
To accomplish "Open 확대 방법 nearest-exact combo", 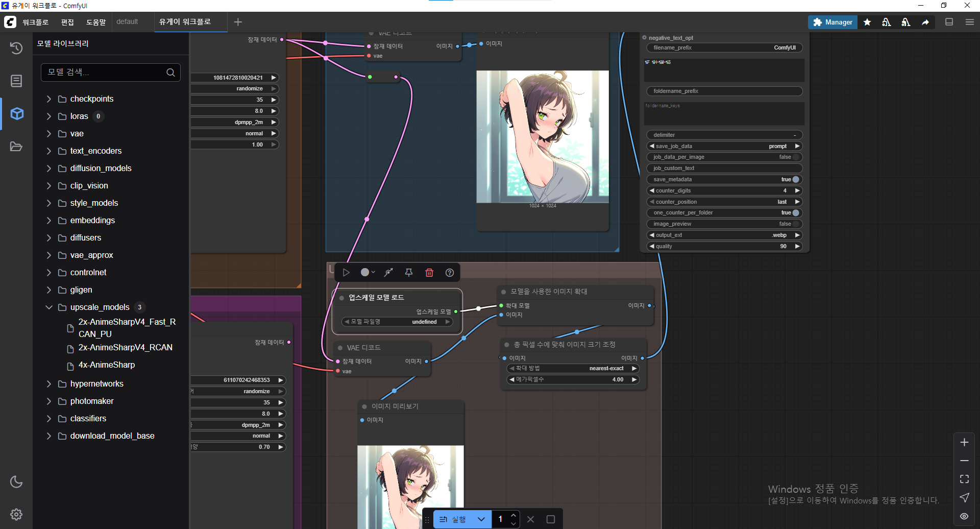I will click(x=573, y=368).
